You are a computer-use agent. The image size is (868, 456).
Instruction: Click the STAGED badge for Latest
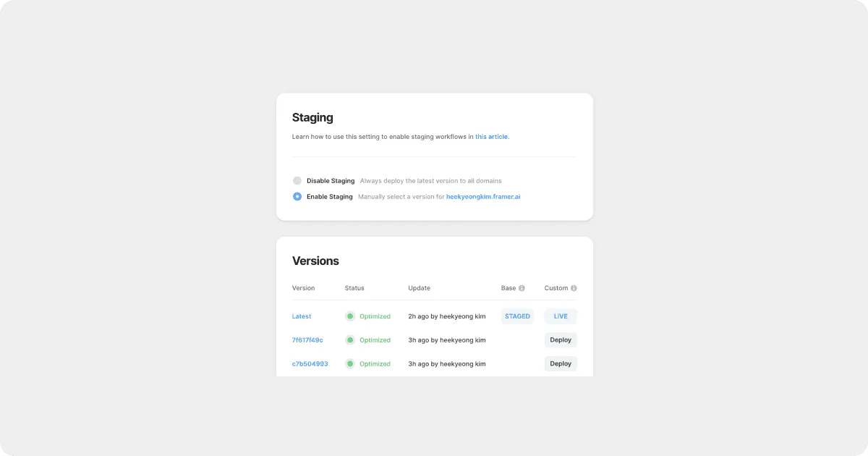click(x=518, y=316)
